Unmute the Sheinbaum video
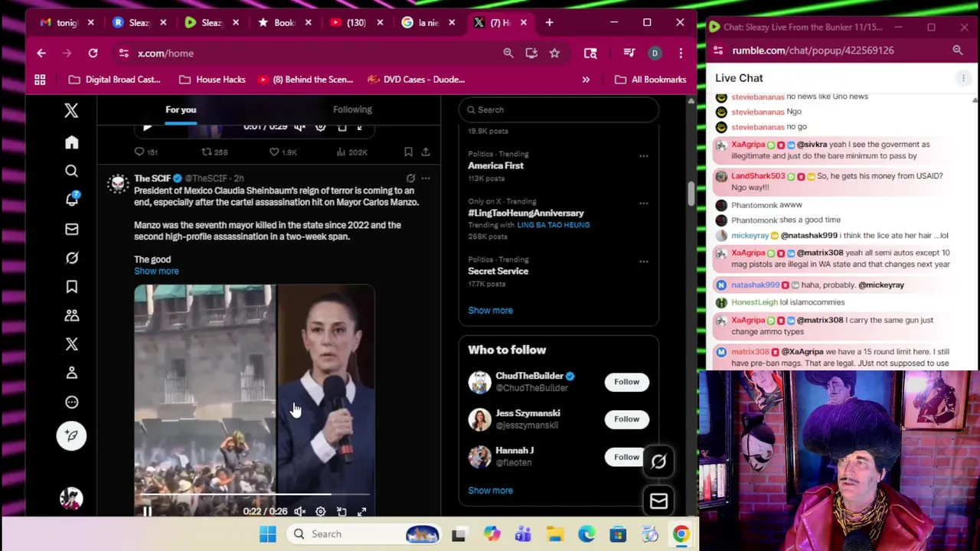This screenshot has width=980, height=551. pos(300,511)
